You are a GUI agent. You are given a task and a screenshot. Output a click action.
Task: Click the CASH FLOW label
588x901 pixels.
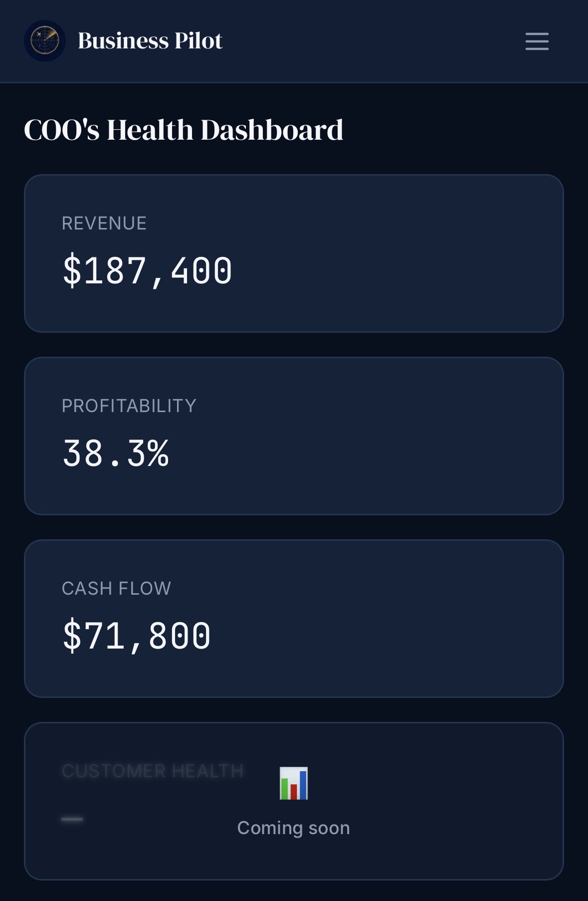pyautogui.click(x=117, y=589)
